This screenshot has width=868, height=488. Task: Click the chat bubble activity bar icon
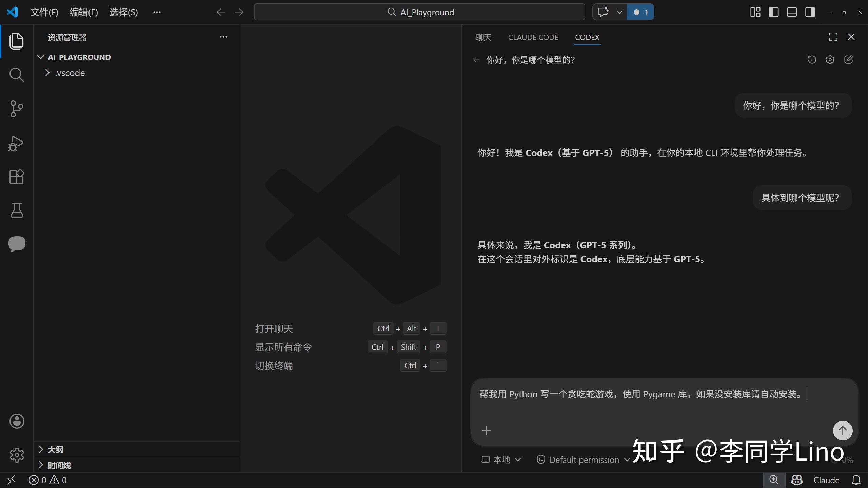coord(16,244)
